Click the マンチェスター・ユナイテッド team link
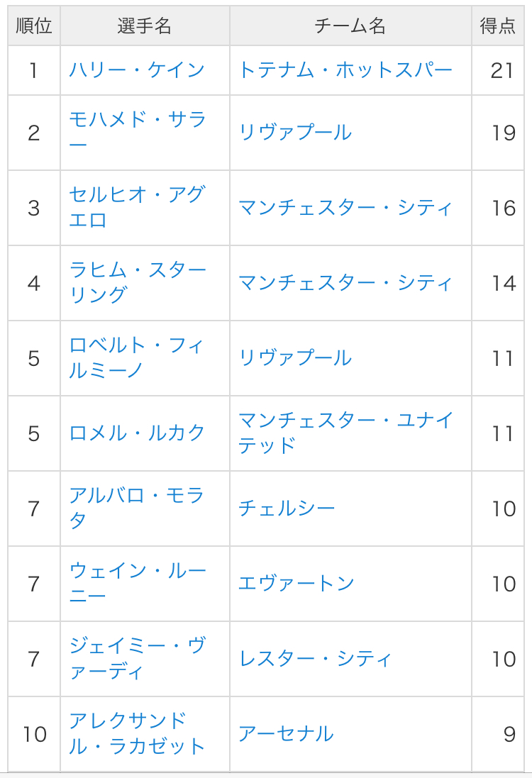 [x=345, y=421]
